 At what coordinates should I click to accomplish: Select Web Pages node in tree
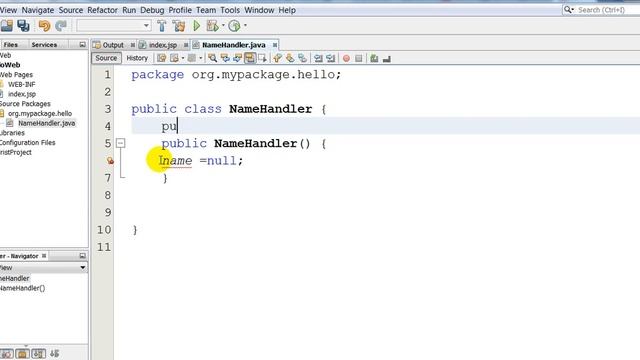(x=16, y=75)
